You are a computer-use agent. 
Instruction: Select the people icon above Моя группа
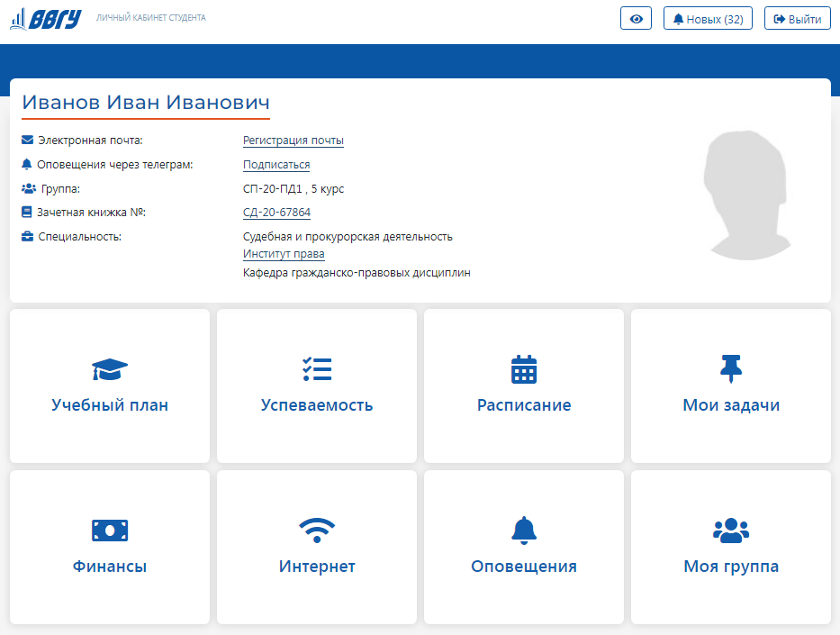click(x=731, y=531)
